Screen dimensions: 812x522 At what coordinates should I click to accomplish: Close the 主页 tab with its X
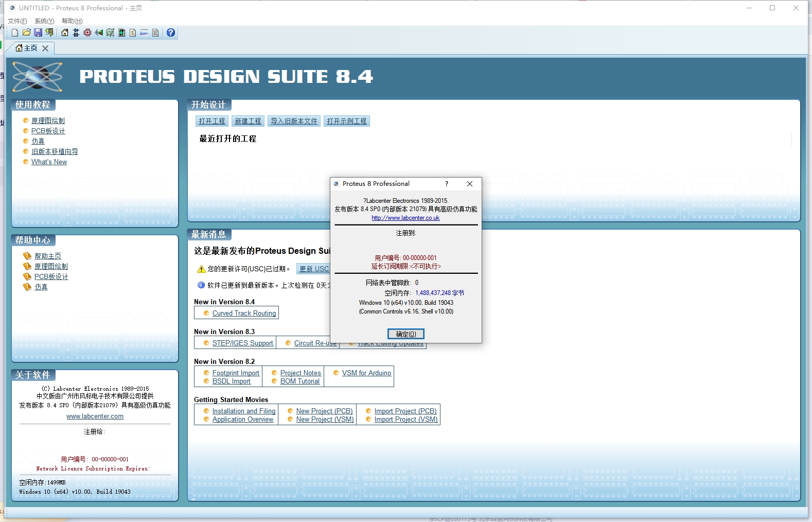click(x=45, y=48)
